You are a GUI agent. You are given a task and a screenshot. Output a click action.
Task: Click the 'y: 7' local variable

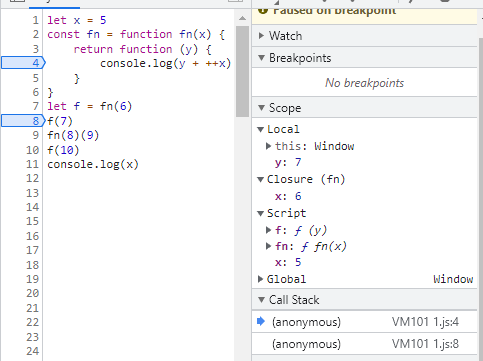click(288, 162)
